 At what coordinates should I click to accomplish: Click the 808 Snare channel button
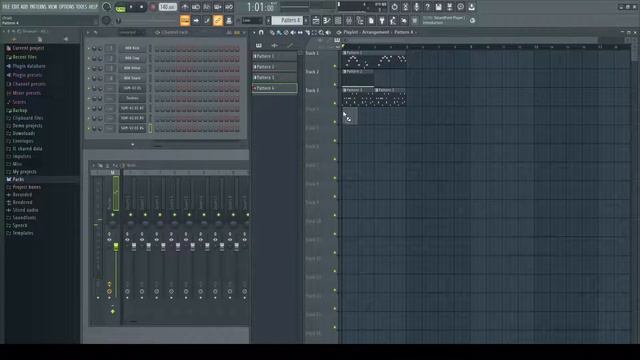point(132,78)
